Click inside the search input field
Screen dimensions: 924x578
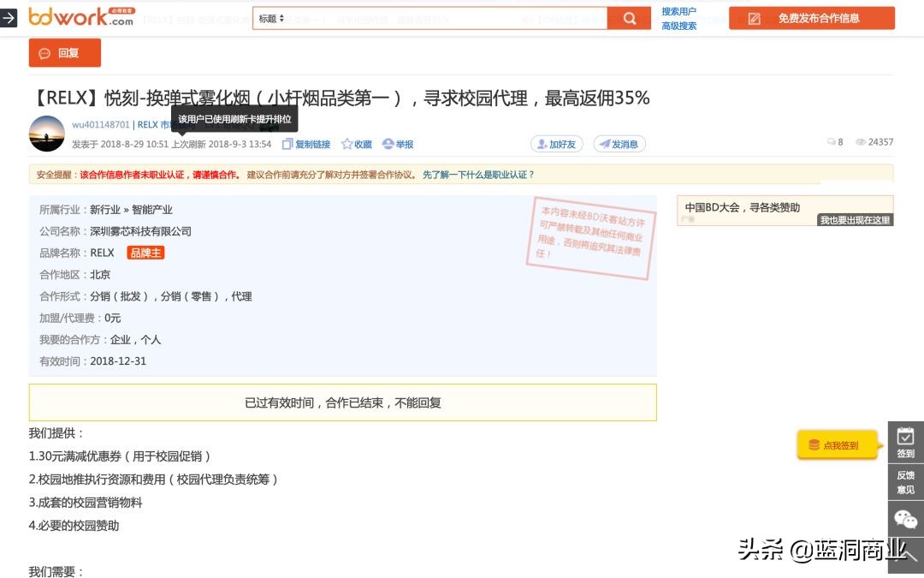(x=428, y=18)
